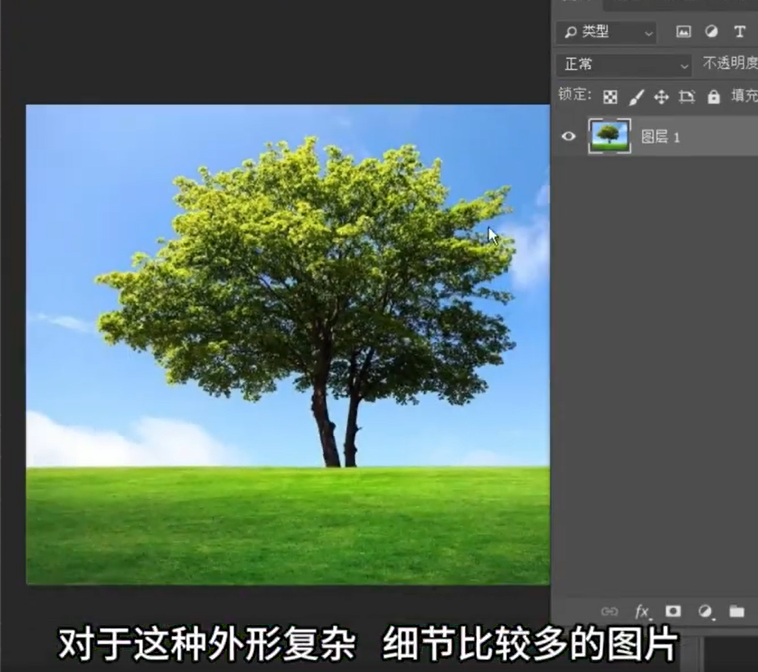Filter layers by adjustment layer icon

[x=711, y=31]
